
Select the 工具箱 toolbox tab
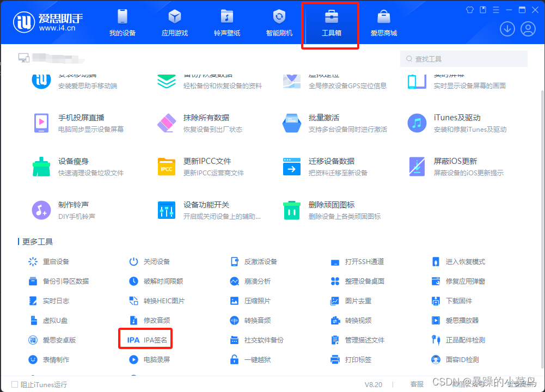(x=331, y=23)
